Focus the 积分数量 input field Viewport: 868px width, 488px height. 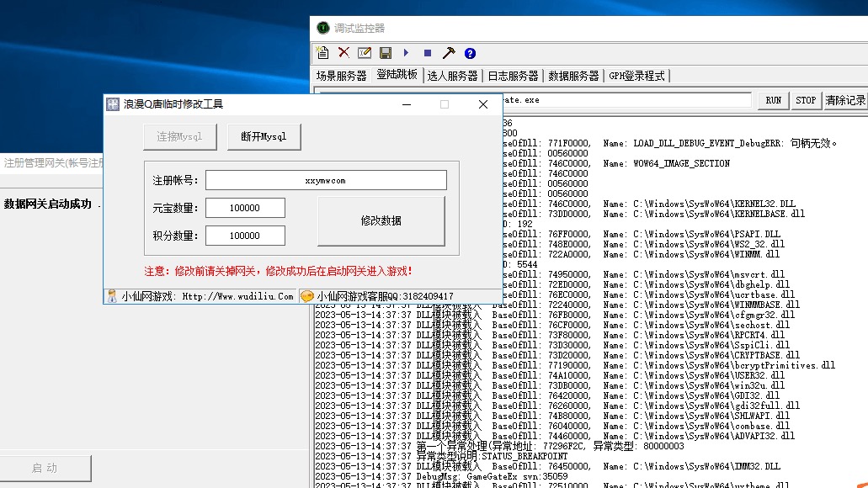click(245, 236)
